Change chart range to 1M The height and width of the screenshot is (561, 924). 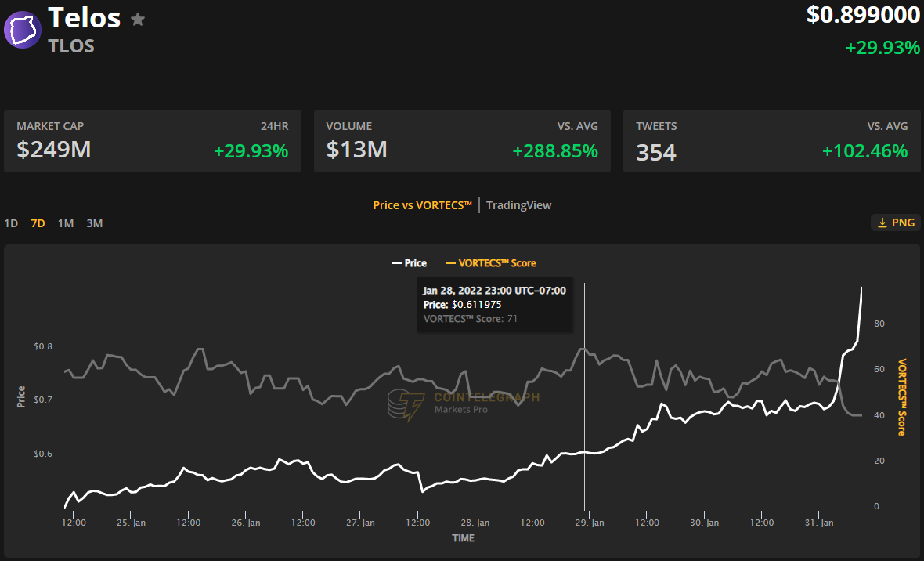(66, 223)
